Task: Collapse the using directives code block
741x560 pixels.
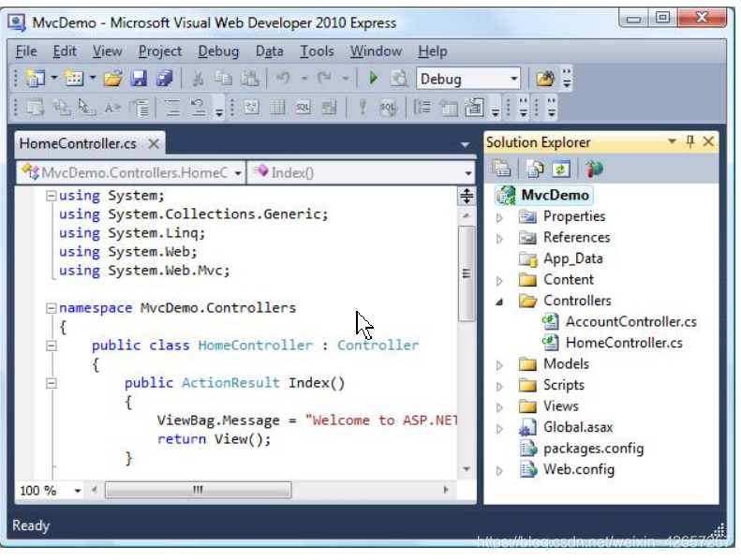Action: (51, 195)
